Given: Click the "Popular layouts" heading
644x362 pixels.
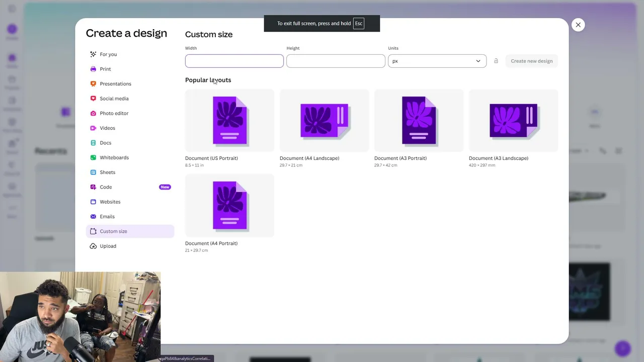Looking at the screenshot, I should point(208,80).
